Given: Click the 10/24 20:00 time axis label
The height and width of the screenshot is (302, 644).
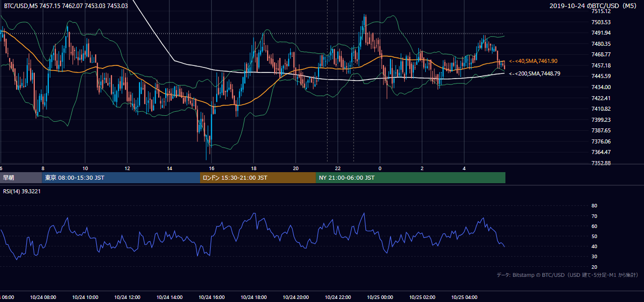Looking at the screenshot, I should [296, 297].
